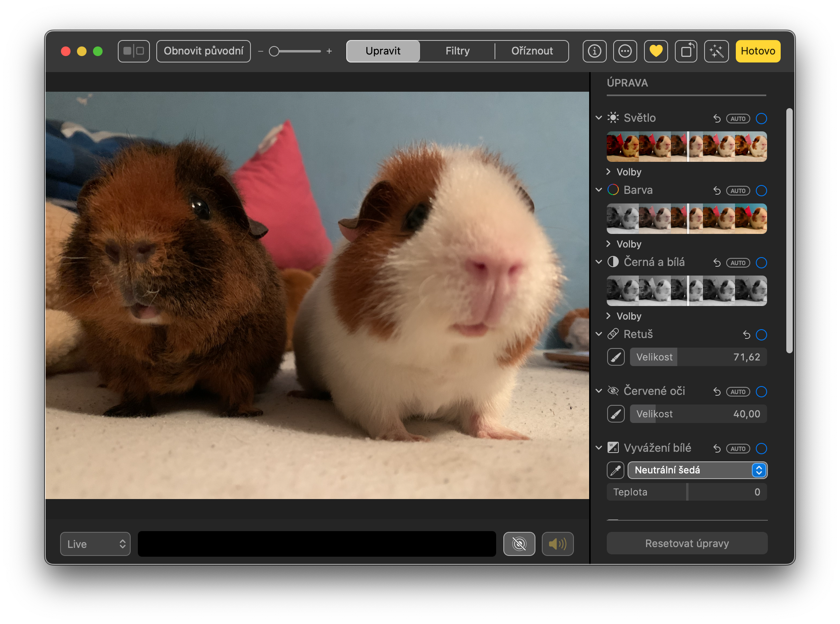Viewport: 840px width, 624px height.
Task: Toggle the Červené oči enable circle
Action: [x=761, y=392]
